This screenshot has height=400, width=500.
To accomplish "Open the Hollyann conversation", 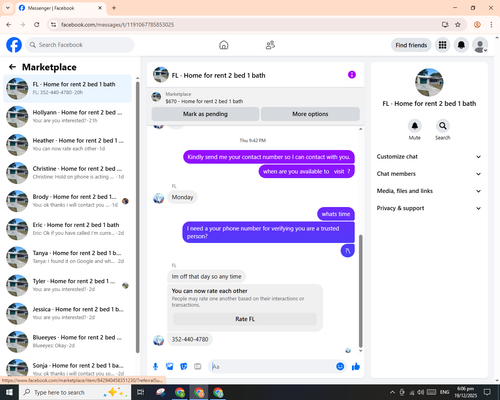I will [x=68, y=116].
